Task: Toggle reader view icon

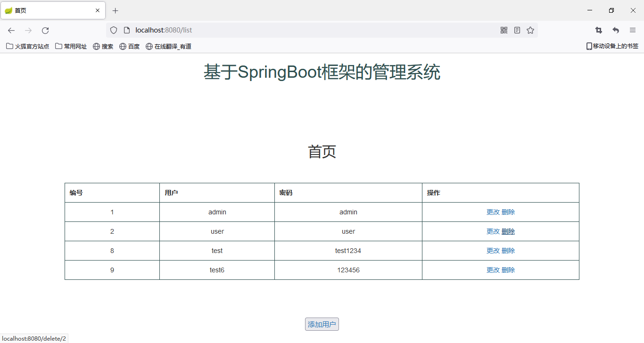Action: [x=517, y=30]
